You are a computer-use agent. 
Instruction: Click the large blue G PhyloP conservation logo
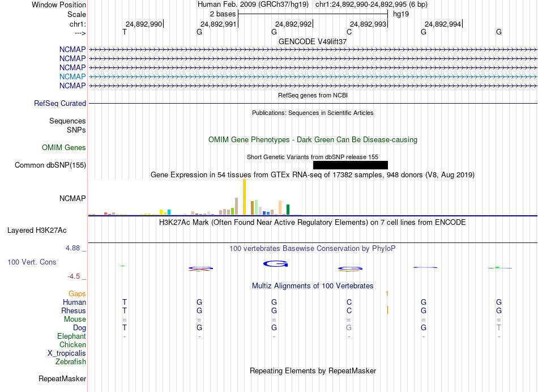[276, 263]
